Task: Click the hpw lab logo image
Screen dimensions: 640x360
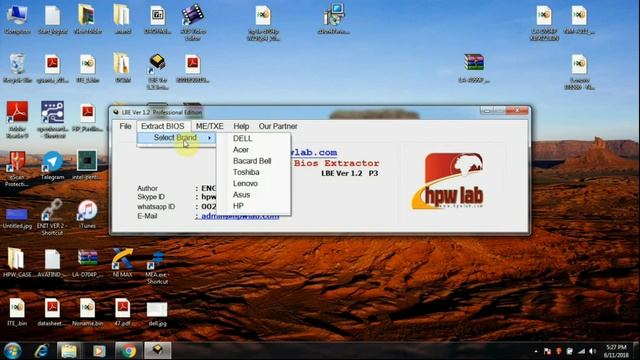Action: pos(448,181)
